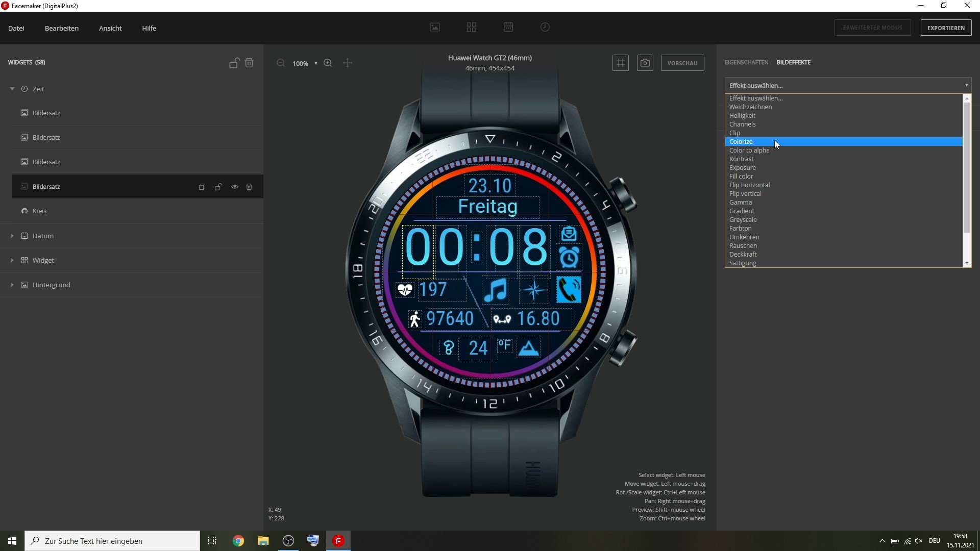Select the music note icon on watch face
The image size is (980, 551).
click(x=495, y=290)
